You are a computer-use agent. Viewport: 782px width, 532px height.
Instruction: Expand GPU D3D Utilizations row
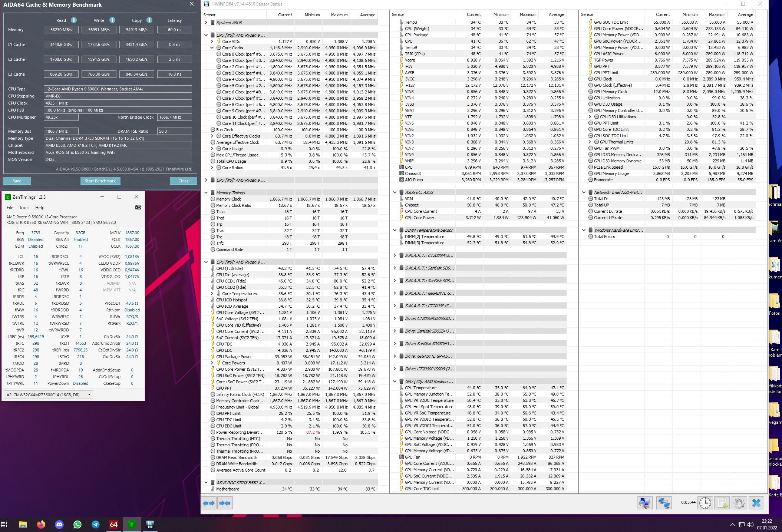pos(590,117)
